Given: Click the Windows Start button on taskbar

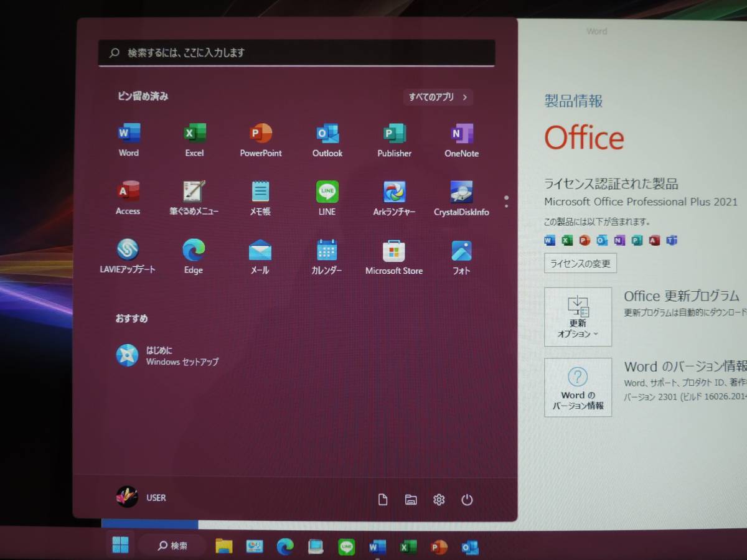Looking at the screenshot, I should click(120, 545).
